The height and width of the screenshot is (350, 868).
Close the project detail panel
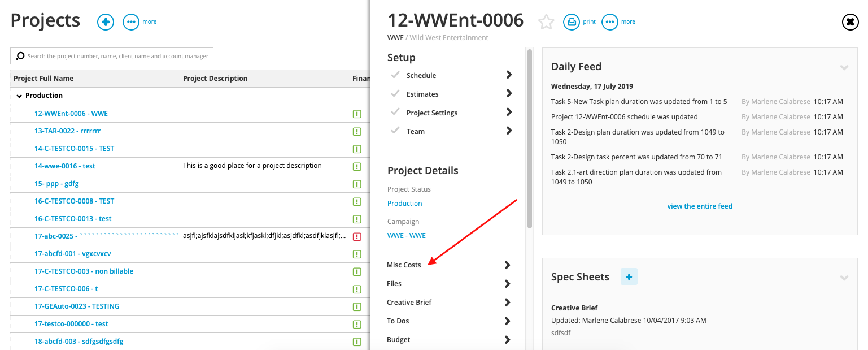(850, 22)
